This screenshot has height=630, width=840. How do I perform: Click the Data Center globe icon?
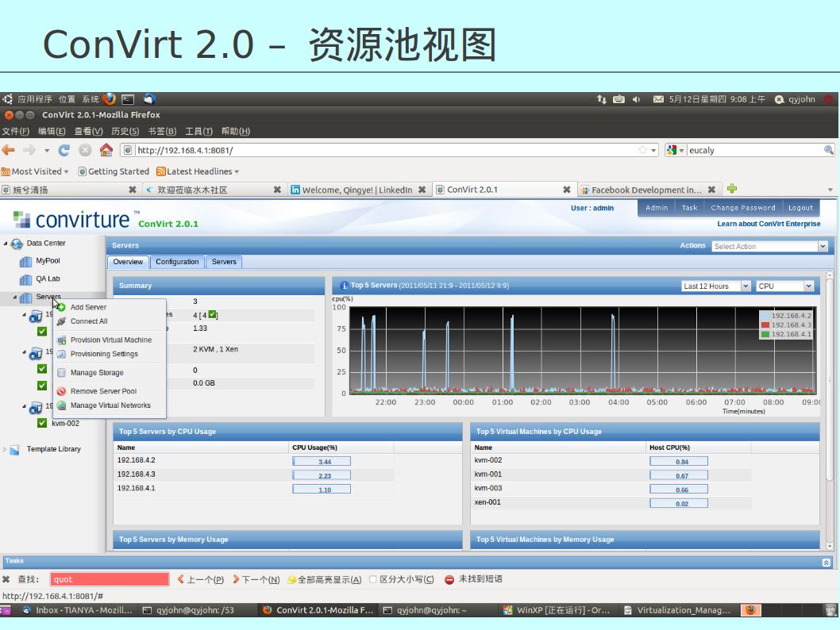click(17, 244)
